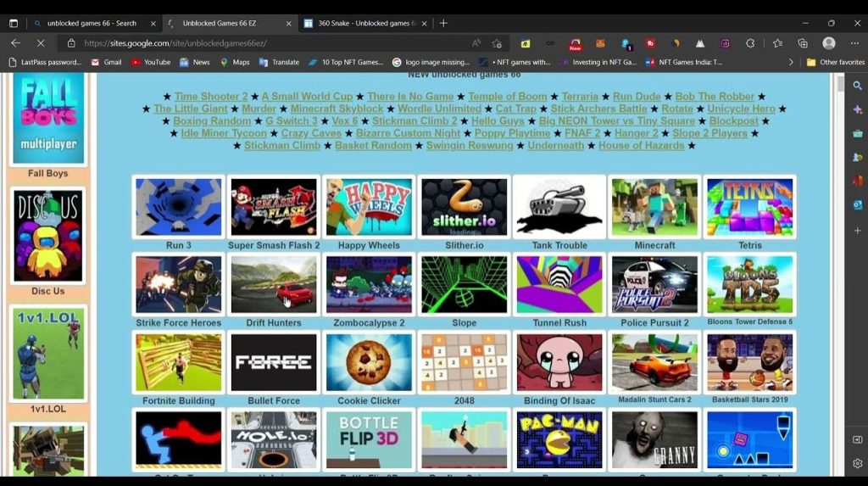Open sidebar settings gear
This screenshot has height=486, width=868.
pyautogui.click(x=857, y=463)
